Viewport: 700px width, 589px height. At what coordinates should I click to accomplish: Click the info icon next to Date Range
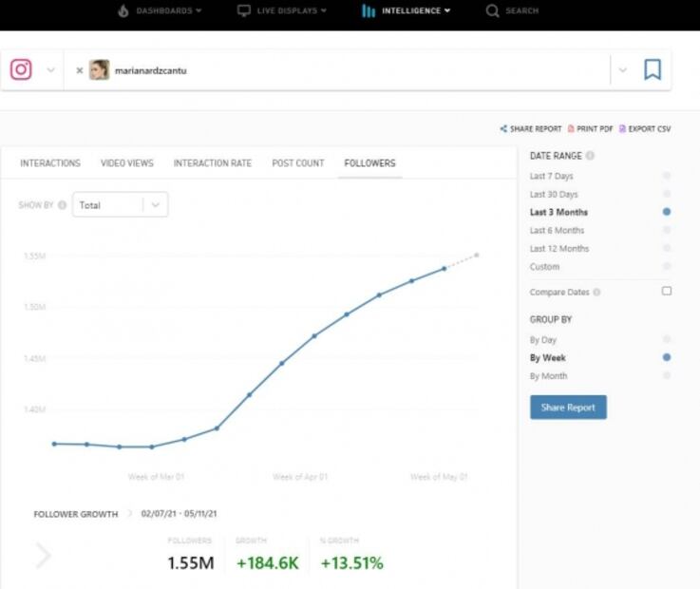point(591,156)
